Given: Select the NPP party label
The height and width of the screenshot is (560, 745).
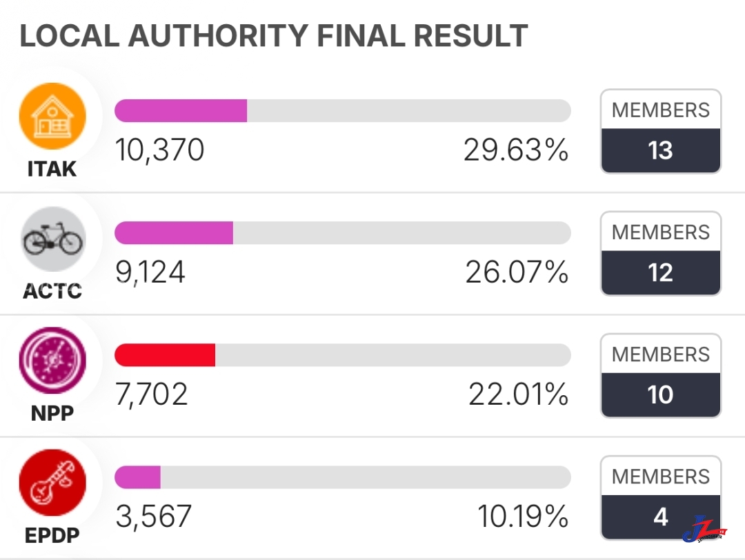Looking at the screenshot, I should 52,413.
